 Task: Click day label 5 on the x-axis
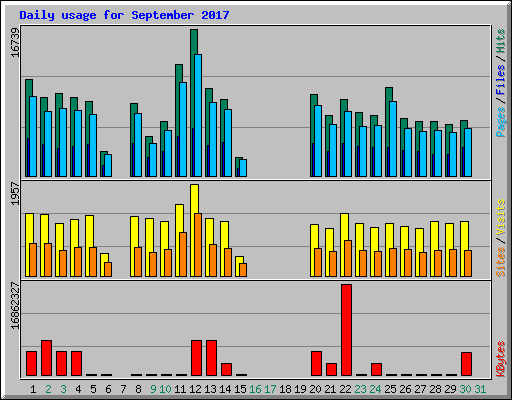93,389
